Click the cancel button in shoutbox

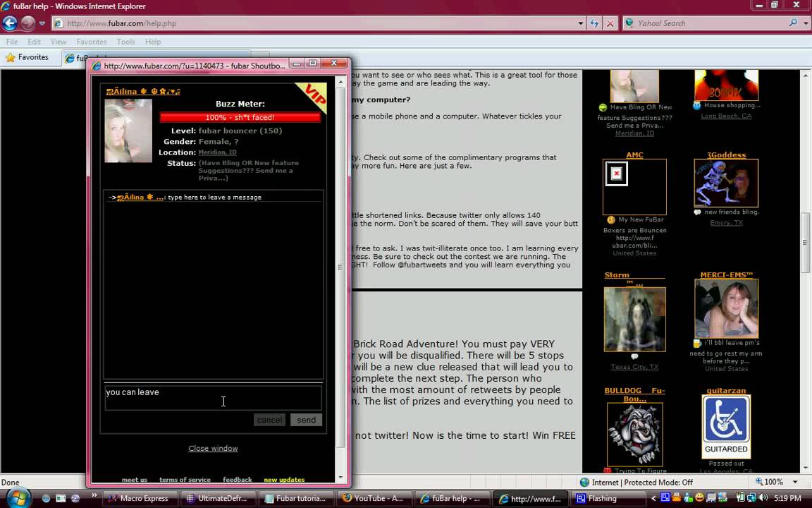[x=269, y=420]
